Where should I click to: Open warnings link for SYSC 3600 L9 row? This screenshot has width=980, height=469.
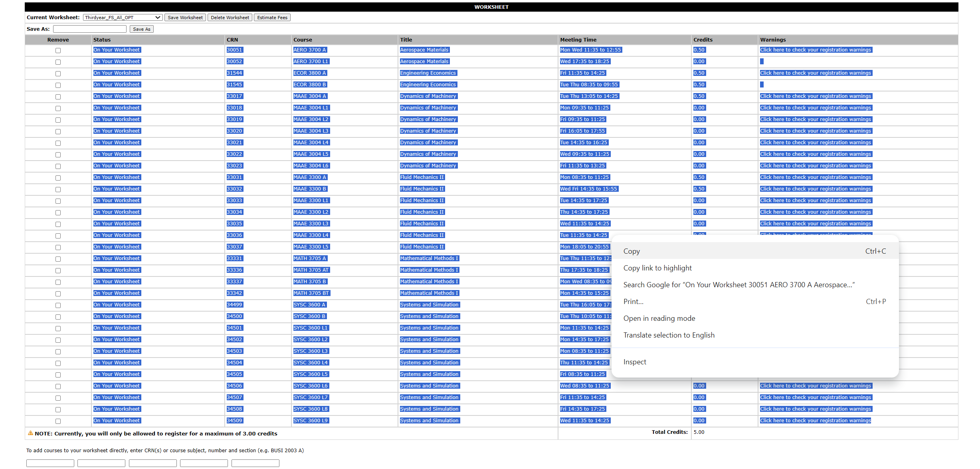[816, 421]
